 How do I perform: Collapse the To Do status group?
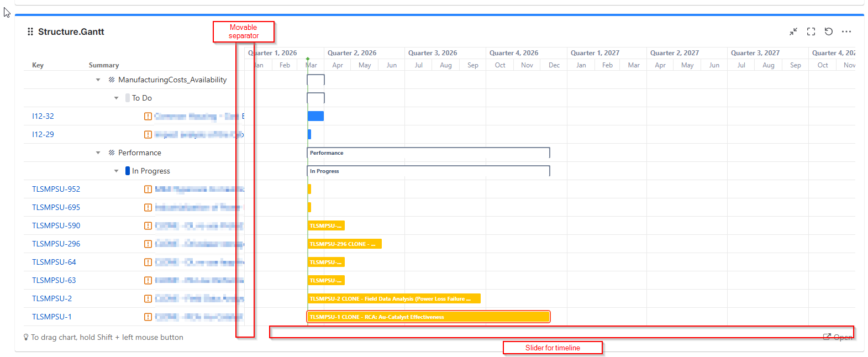pyautogui.click(x=116, y=98)
